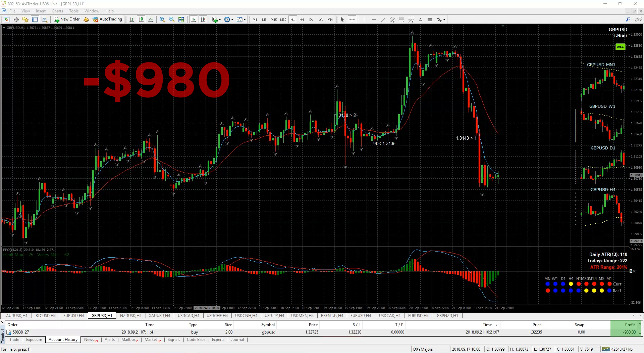Switch timeframe to M30
Viewport: 644px width, 353px height.
(283, 19)
